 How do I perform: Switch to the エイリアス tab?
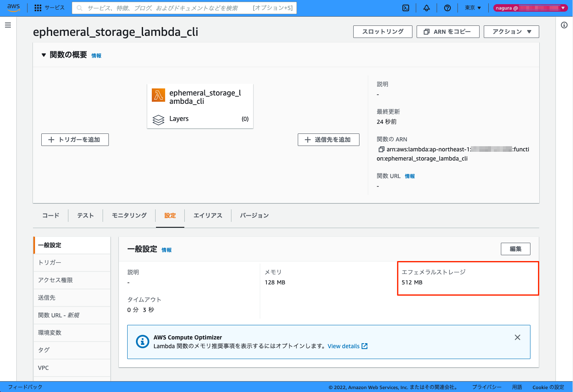pyautogui.click(x=207, y=216)
